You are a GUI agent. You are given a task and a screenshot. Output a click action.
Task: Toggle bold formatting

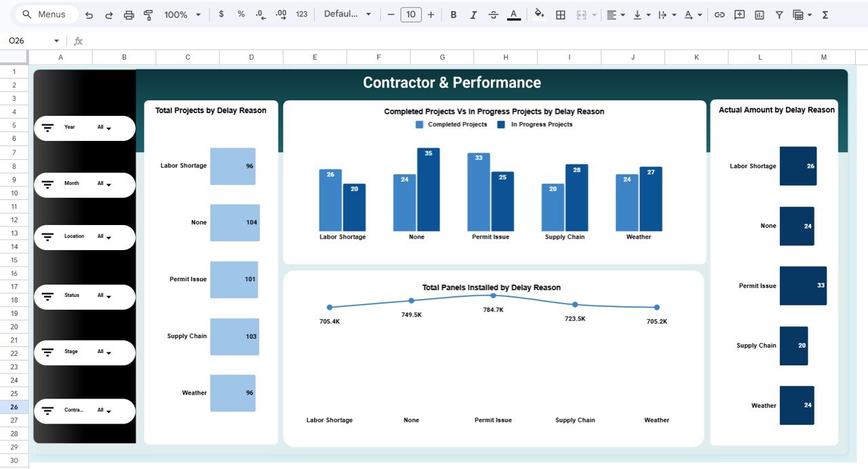453,14
